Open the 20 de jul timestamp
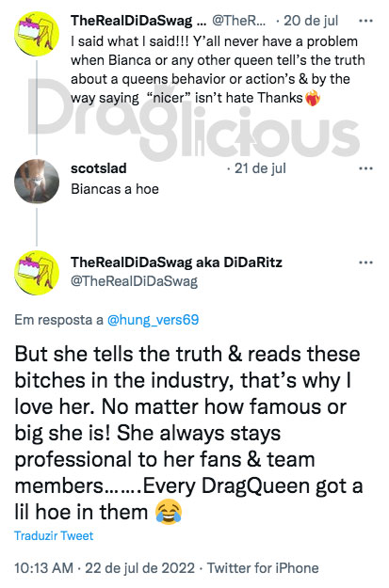 click(x=311, y=21)
